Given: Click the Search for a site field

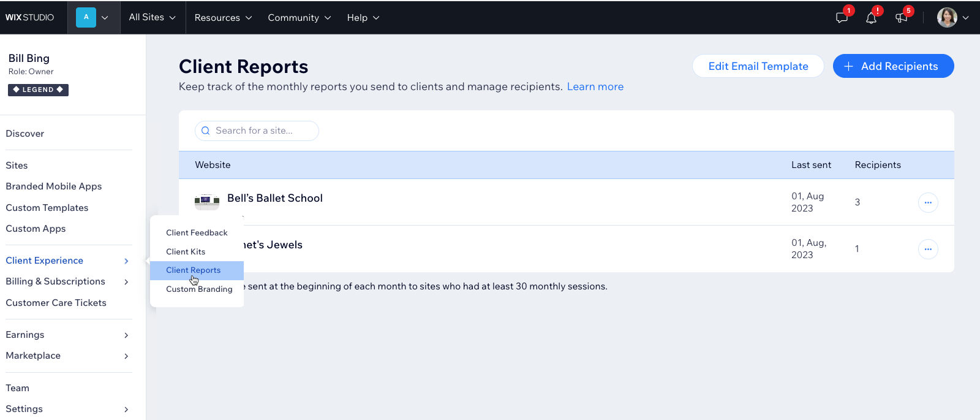Looking at the screenshot, I should click(257, 131).
